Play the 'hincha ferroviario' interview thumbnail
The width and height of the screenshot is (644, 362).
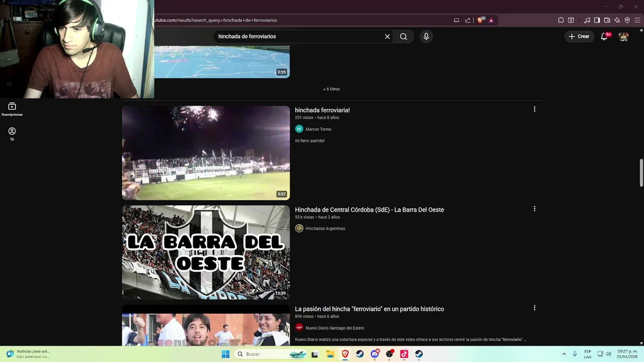tap(206, 325)
